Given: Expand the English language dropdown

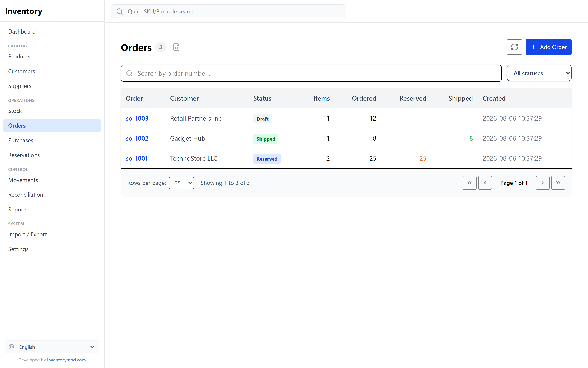Looking at the screenshot, I should tap(52, 347).
